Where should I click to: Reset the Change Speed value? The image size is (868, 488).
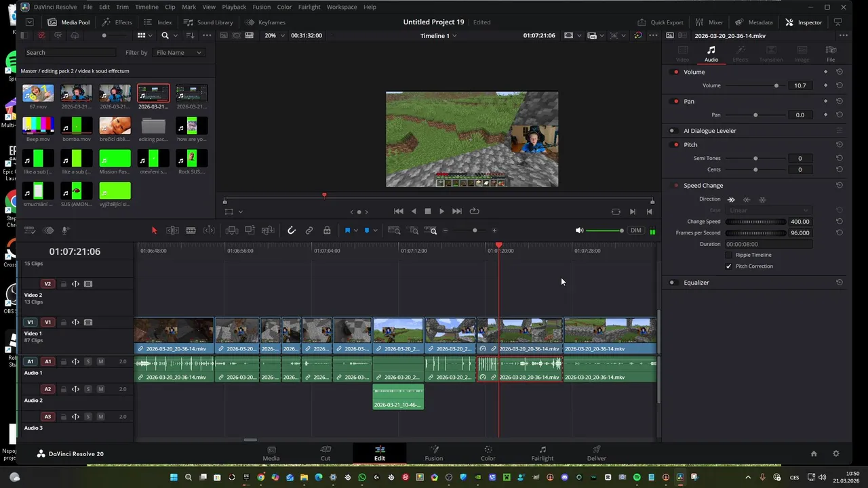(840, 222)
